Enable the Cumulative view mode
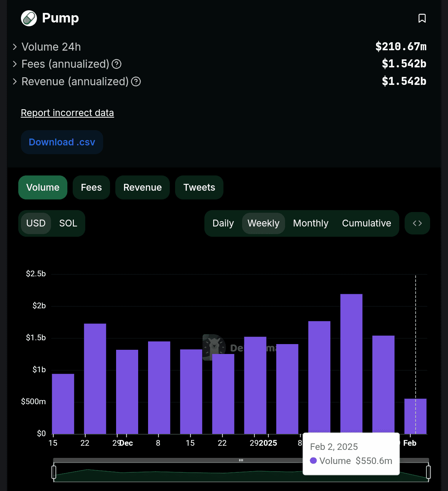This screenshot has height=491, width=448. 366,223
